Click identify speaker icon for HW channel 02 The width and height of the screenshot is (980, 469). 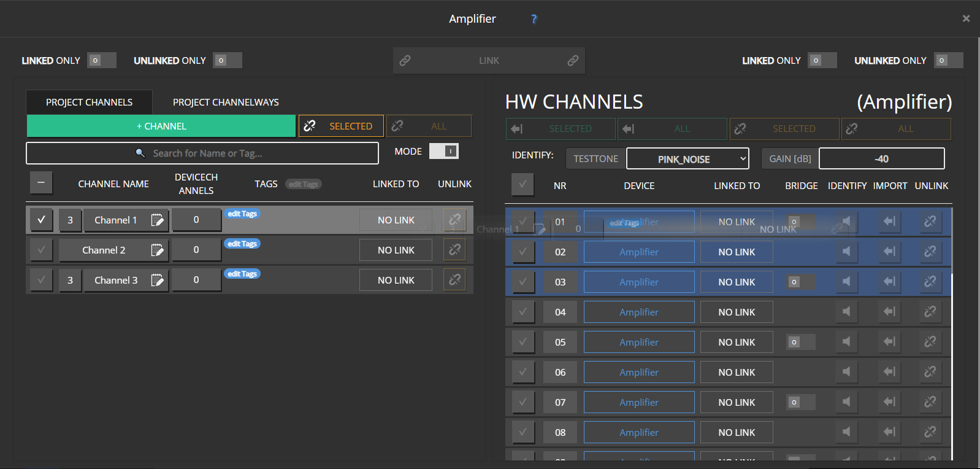[x=846, y=252]
